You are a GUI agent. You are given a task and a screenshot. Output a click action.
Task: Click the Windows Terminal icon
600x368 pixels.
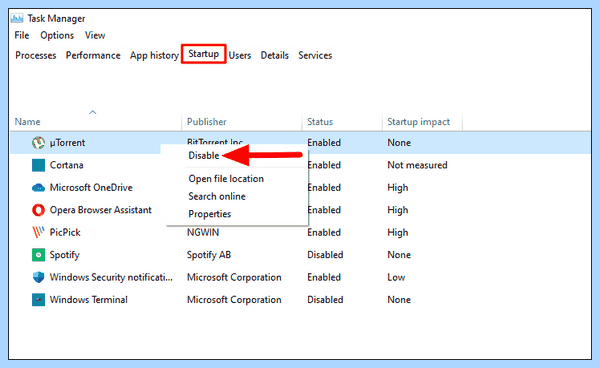point(38,300)
